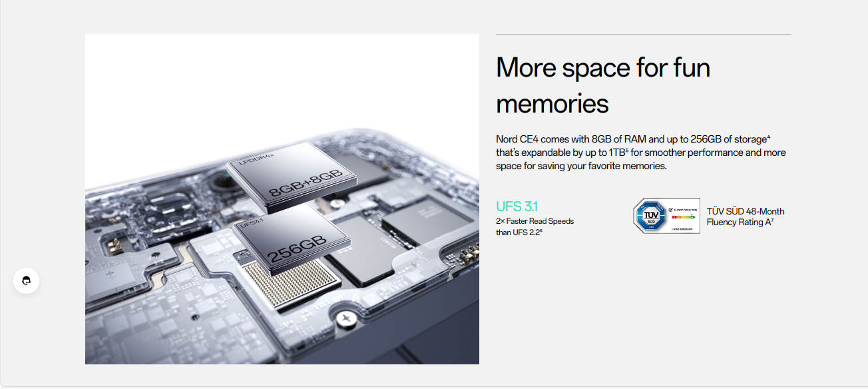Click the "More space for fun memories" heading
The height and width of the screenshot is (389, 868).
pyautogui.click(x=603, y=85)
